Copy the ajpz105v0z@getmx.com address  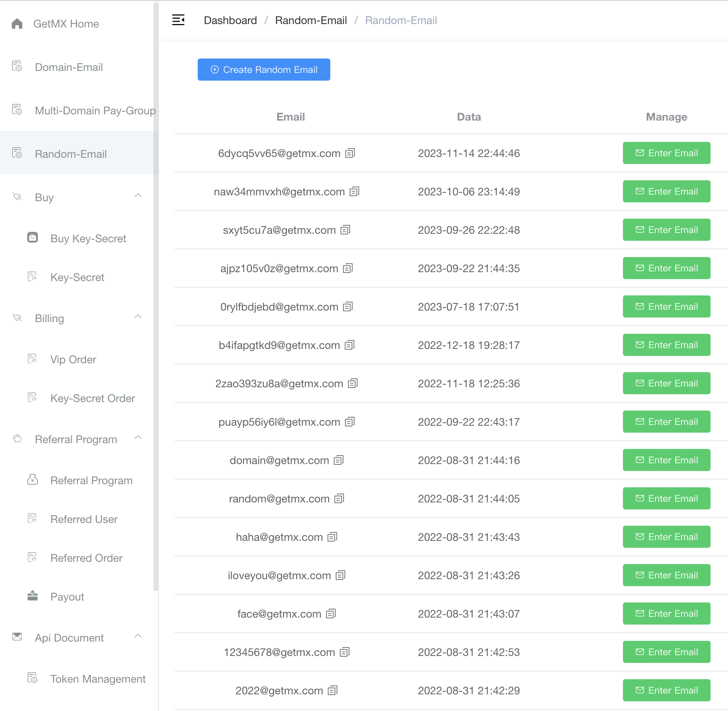(348, 268)
